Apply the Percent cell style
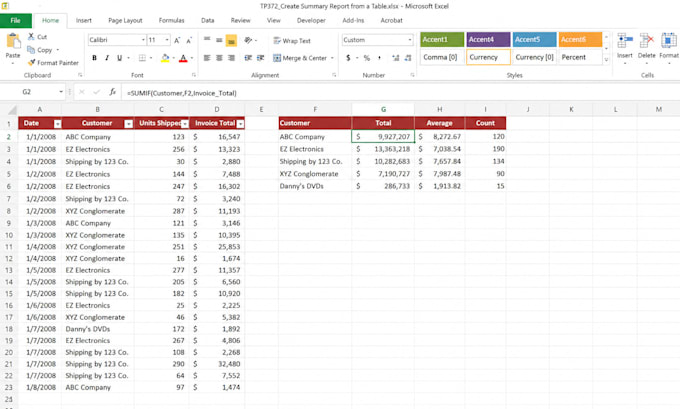The height and width of the screenshot is (409, 680). 580,57
